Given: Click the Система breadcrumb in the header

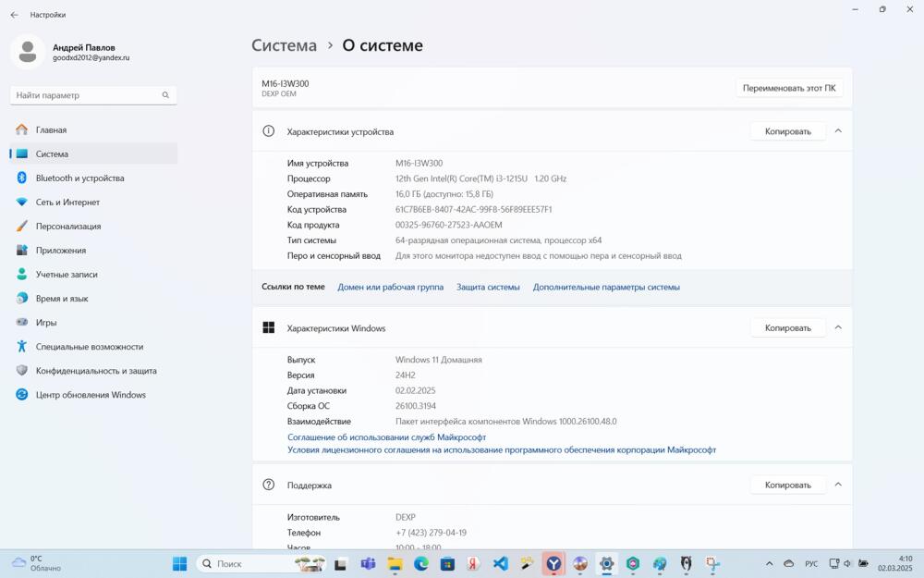Looking at the screenshot, I should pyautogui.click(x=284, y=45).
